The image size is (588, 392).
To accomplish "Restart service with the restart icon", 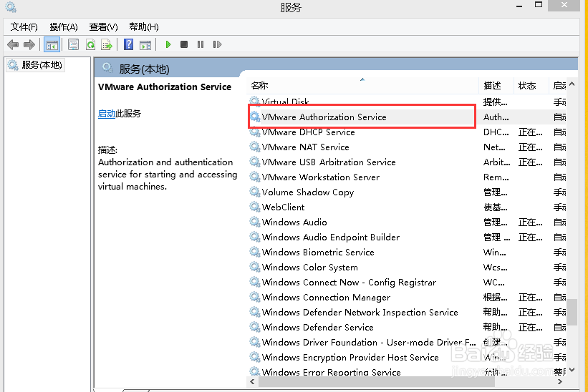I will coord(217,44).
